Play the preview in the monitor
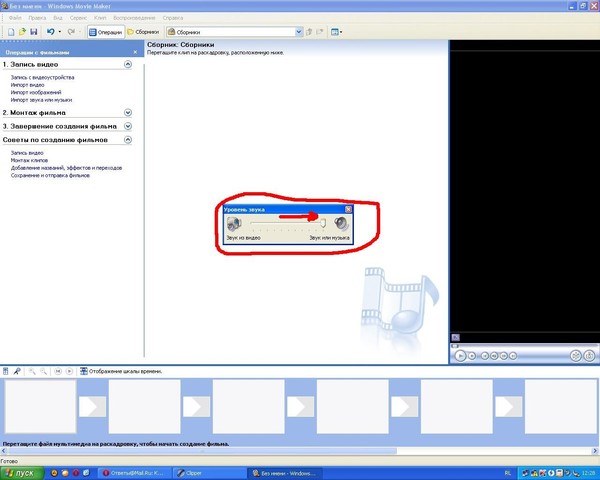The image size is (600, 480). pyautogui.click(x=460, y=356)
